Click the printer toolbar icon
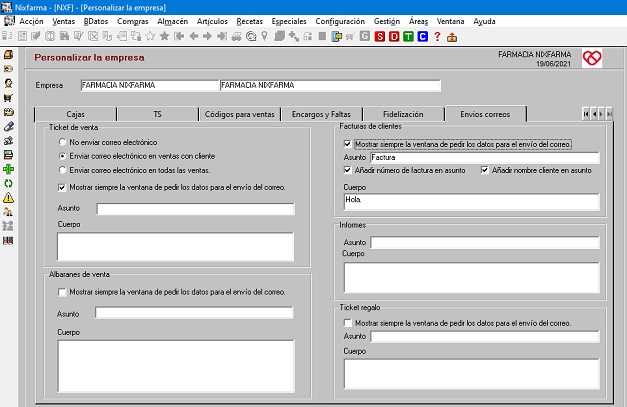The width and height of the screenshot is (627, 407). pos(236,37)
